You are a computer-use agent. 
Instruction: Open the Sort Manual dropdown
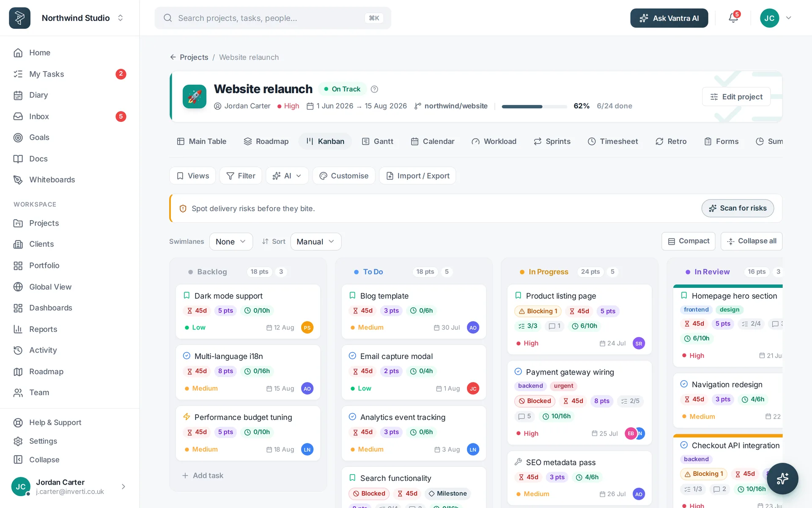pos(315,242)
